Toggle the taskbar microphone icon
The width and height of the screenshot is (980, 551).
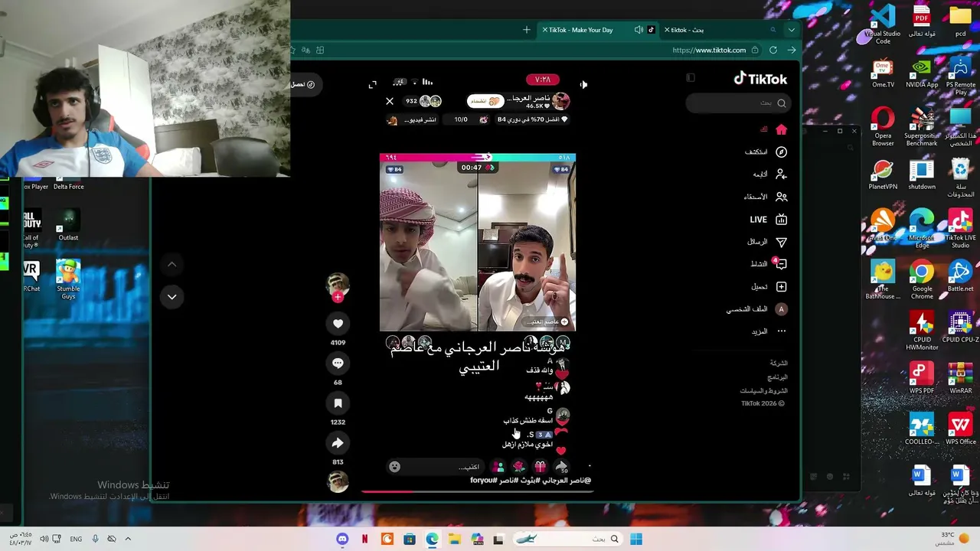pos(95,539)
